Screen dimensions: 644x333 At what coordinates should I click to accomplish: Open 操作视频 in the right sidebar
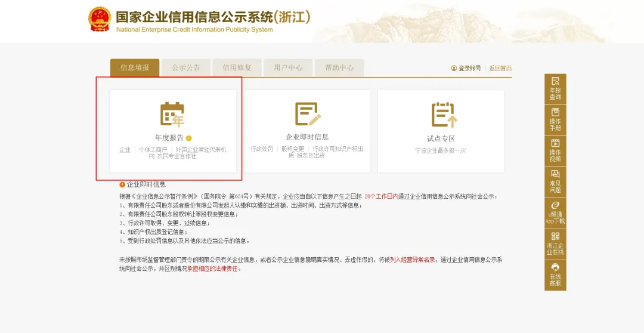tap(555, 151)
